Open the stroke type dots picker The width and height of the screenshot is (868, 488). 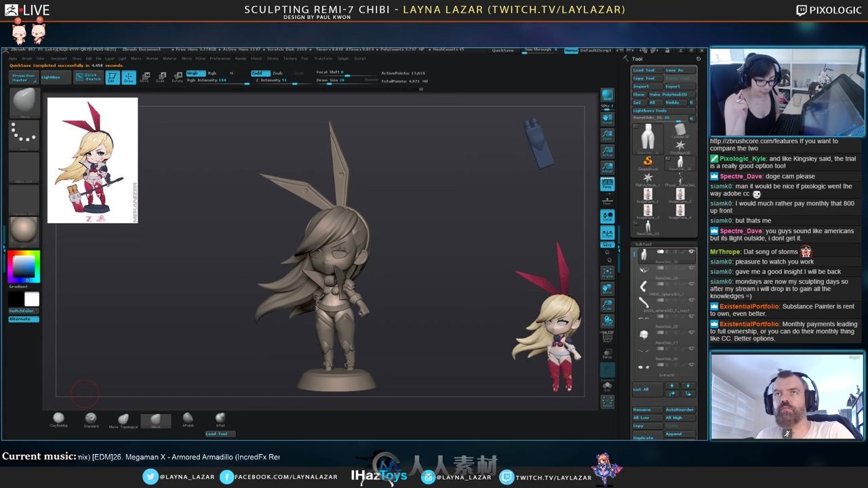24,136
